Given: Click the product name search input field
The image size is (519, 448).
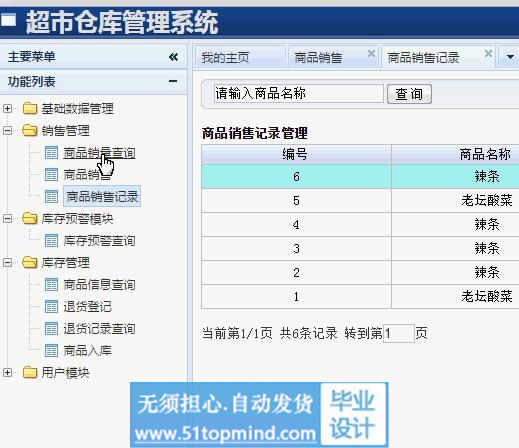Looking at the screenshot, I should (x=299, y=93).
